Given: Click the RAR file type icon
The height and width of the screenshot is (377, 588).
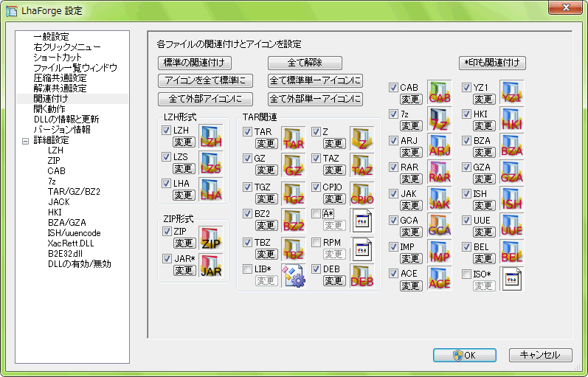Looking at the screenshot, I should coord(440,172).
